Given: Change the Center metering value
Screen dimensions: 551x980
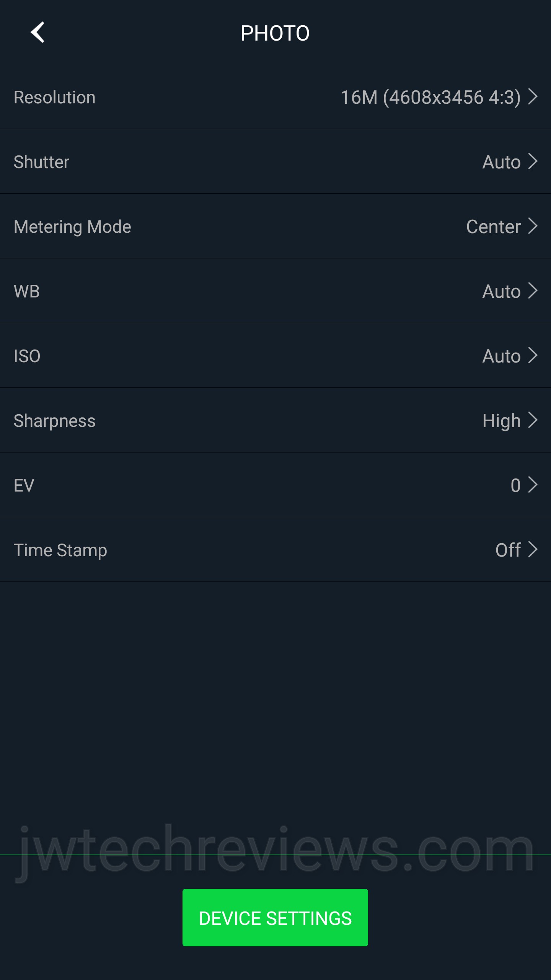Looking at the screenshot, I should (493, 227).
